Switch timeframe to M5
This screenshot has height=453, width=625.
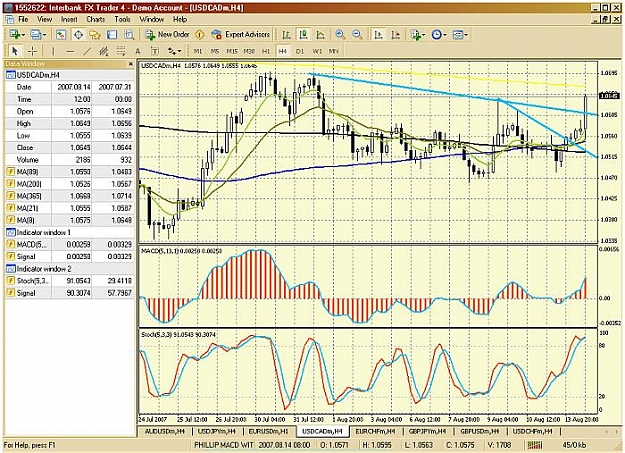coord(215,51)
